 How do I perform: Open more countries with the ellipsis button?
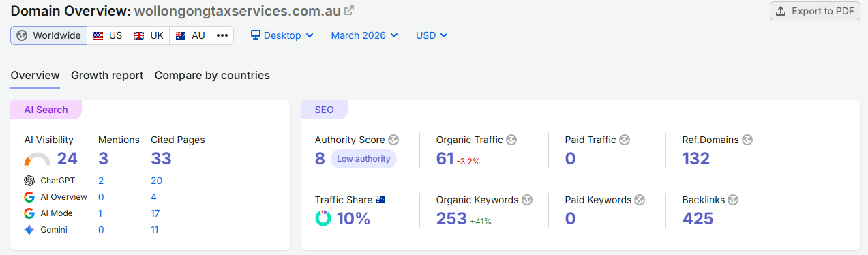click(x=222, y=35)
